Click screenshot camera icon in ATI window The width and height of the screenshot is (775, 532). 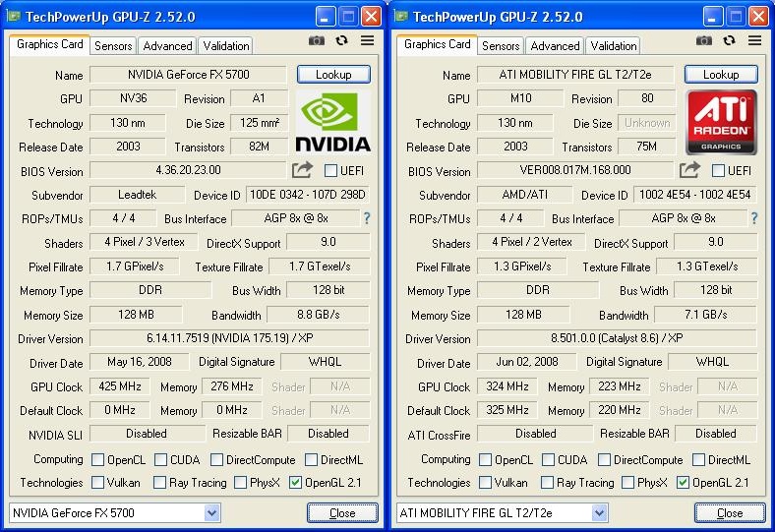pyautogui.click(x=704, y=40)
